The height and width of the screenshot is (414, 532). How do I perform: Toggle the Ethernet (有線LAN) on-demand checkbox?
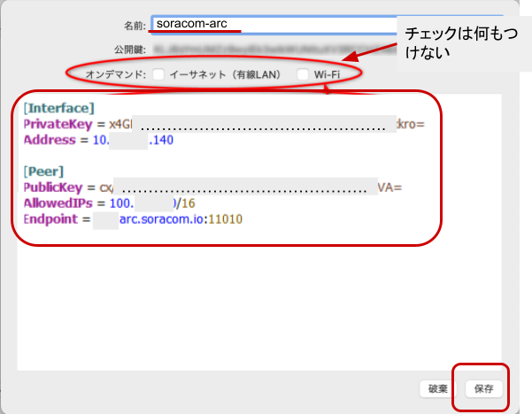coord(158,74)
